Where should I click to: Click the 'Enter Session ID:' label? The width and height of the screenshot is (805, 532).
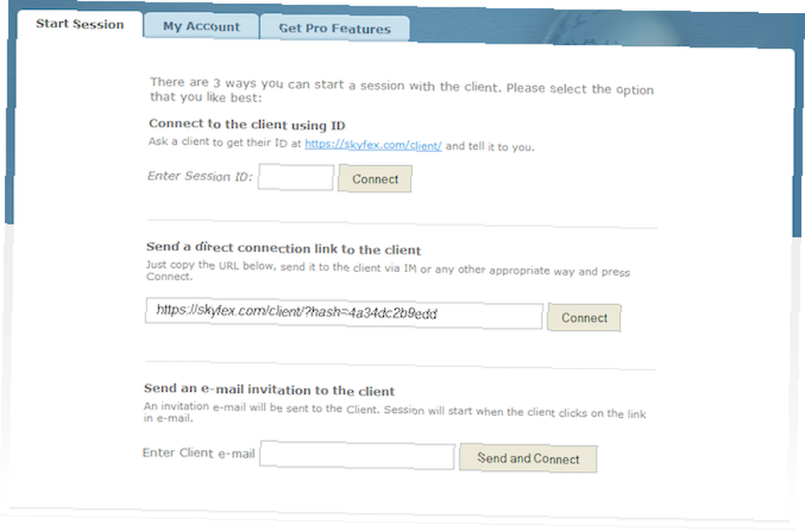(x=200, y=176)
